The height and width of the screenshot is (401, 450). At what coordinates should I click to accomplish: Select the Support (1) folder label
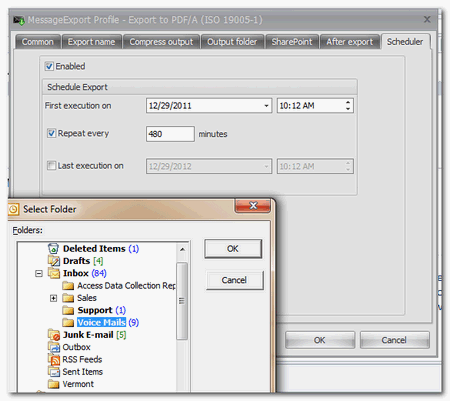click(x=101, y=310)
